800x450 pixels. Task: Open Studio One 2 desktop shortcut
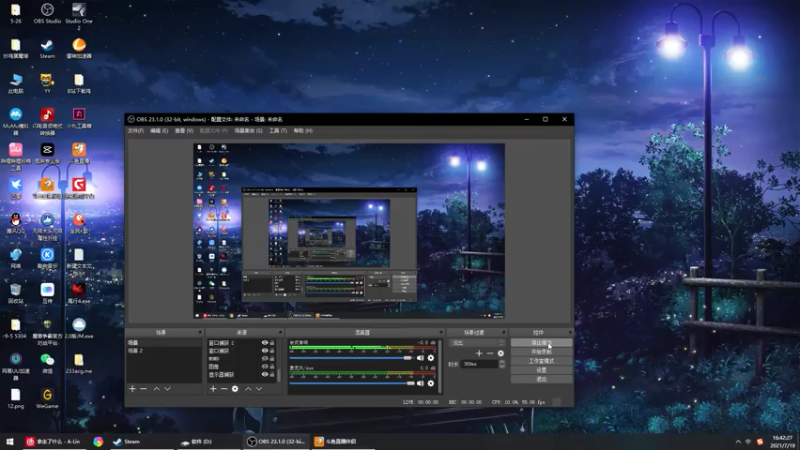[79, 15]
